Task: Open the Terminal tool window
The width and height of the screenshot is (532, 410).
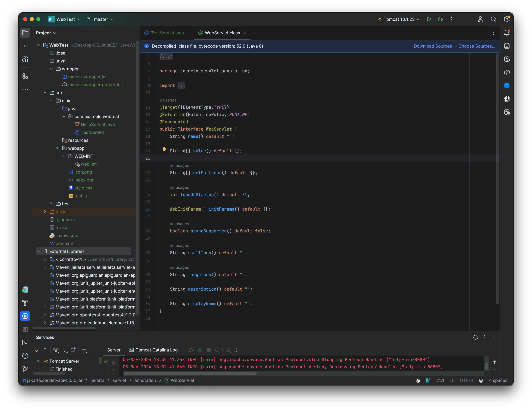Action: point(25,342)
